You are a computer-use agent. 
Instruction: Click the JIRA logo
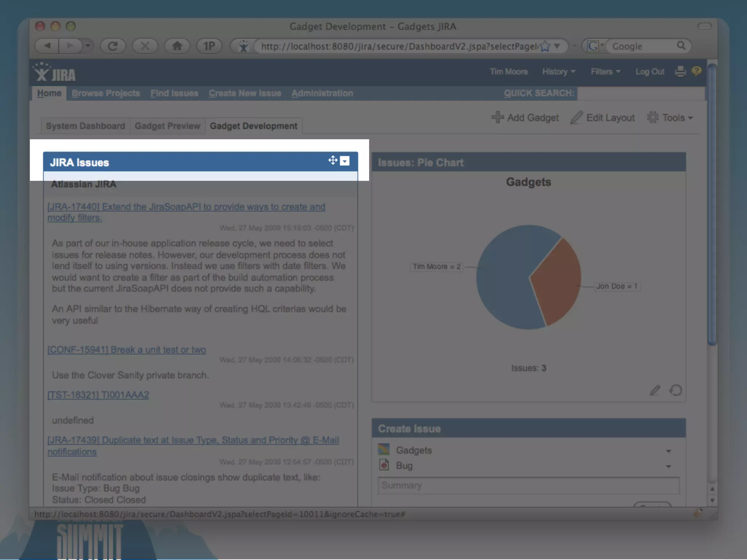coord(54,72)
